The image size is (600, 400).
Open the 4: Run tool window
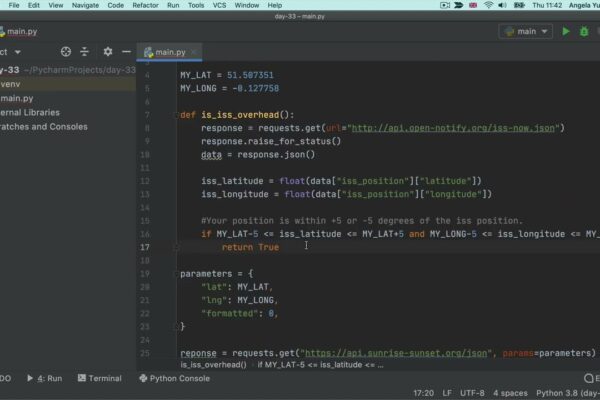44,379
